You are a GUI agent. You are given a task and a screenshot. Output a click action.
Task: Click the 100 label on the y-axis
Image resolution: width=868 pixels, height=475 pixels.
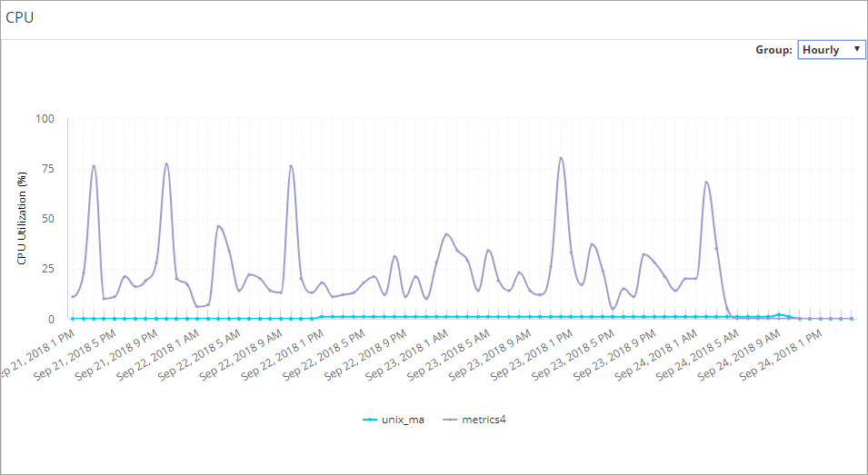pyautogui.click(x=45, y=118)
